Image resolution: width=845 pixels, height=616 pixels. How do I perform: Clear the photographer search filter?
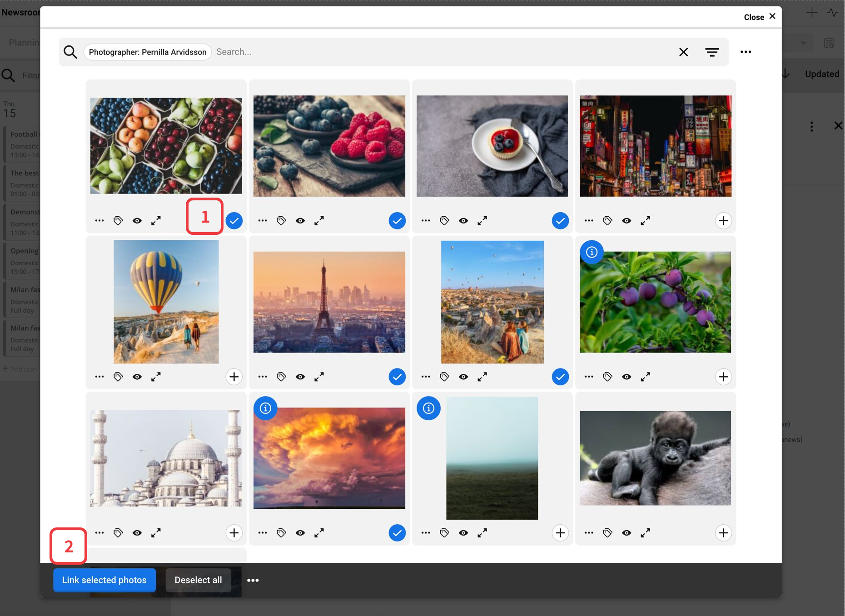click(x=683, y=52)
